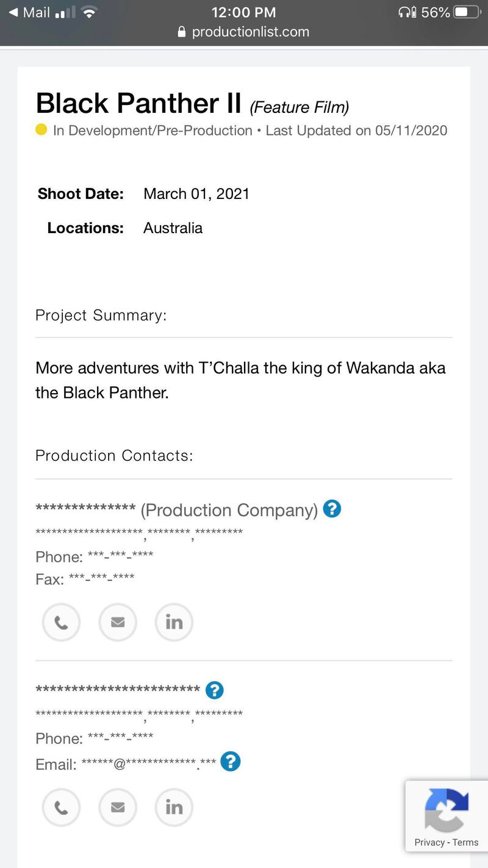The image size is (488, 868).
Task: Tap email icon under Production Company contact
Action: pos(118,623)
